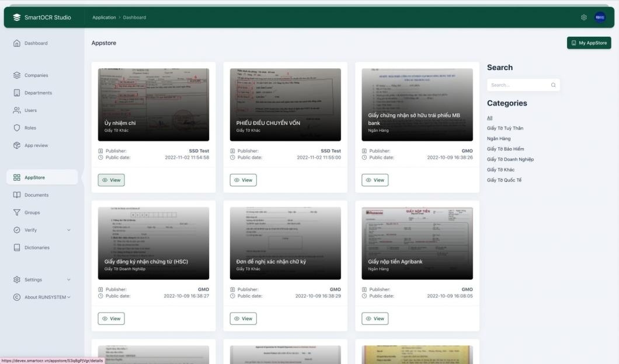
Task: Open Dashboard from the sidebar
Action: click(36, 43)
